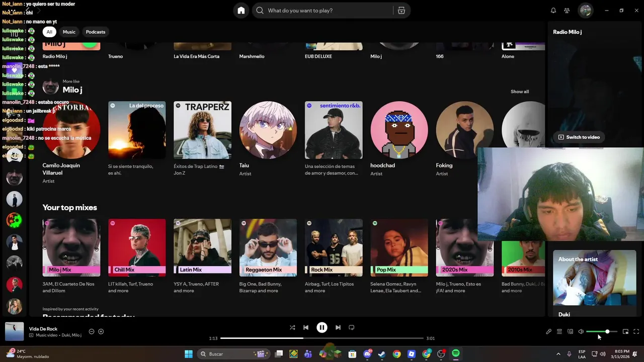
Task: Skip to previous track
Action: [306, 327]
